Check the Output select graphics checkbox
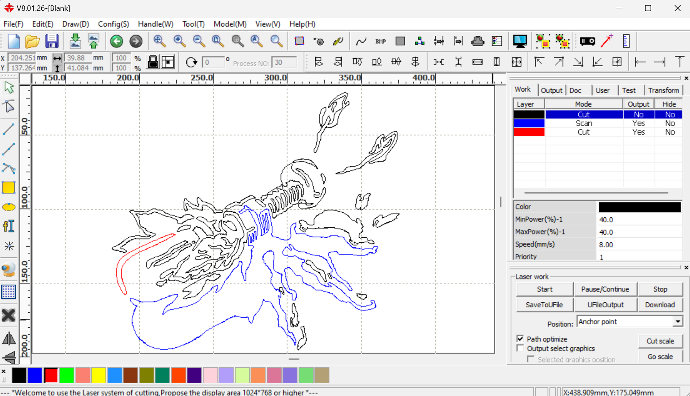This screenshot has width=690, height=396. pos(520,348)
